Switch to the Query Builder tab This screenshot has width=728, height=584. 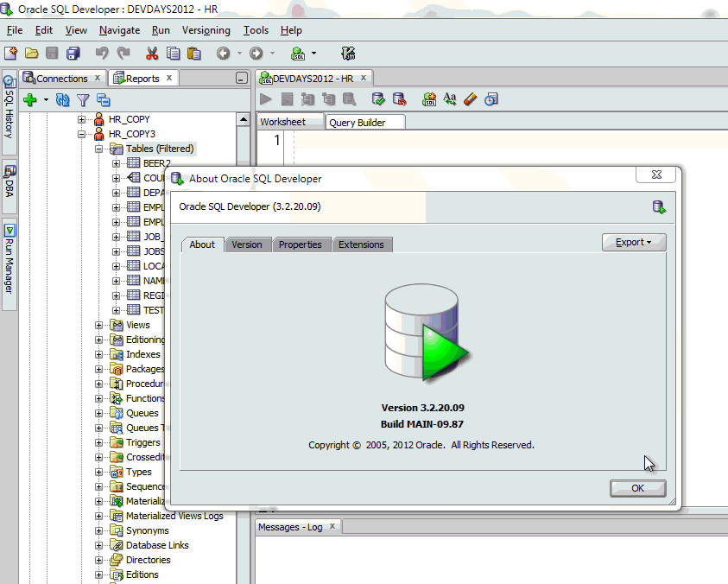pos(358,123)
